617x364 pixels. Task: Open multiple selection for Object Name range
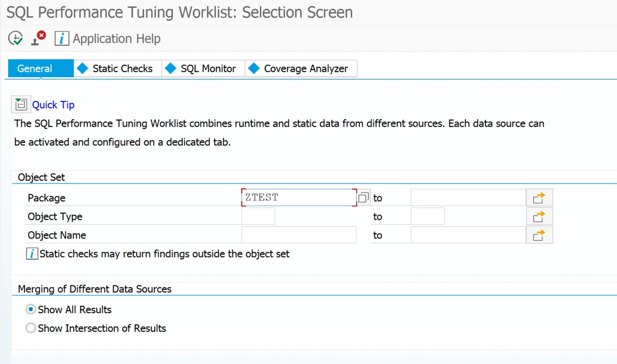point(539,234)
